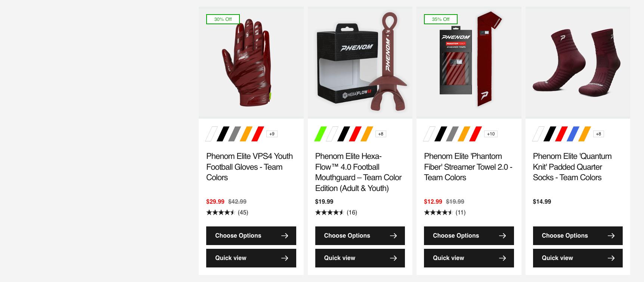Choose the gray swatch for VPS4 gloves
The image size is (644, 282).
click(235, 134)
